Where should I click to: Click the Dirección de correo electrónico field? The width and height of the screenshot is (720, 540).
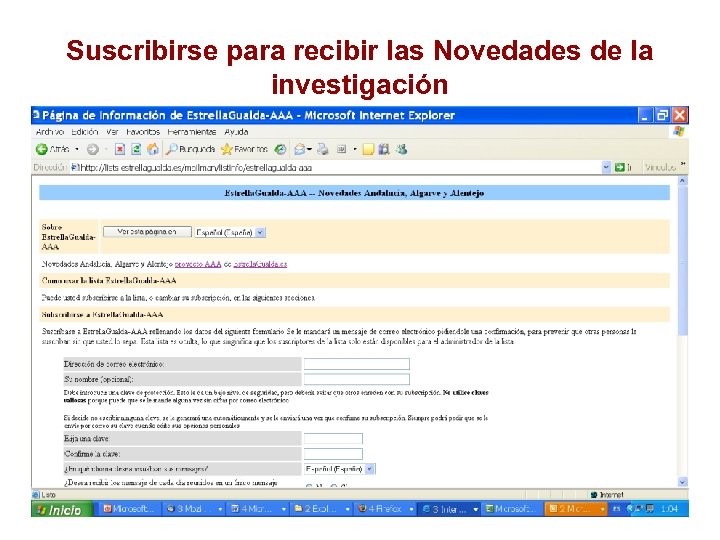pos(356,364)
